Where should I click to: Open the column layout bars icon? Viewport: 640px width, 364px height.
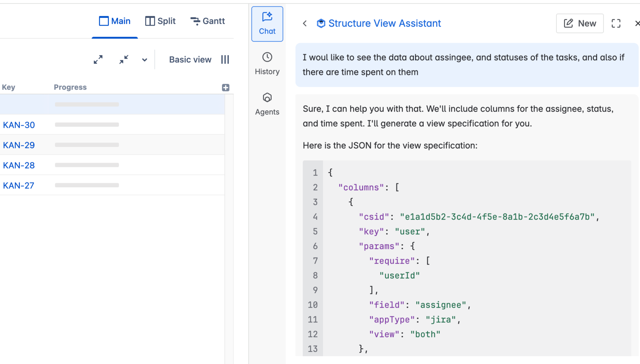tap(225, 59)
